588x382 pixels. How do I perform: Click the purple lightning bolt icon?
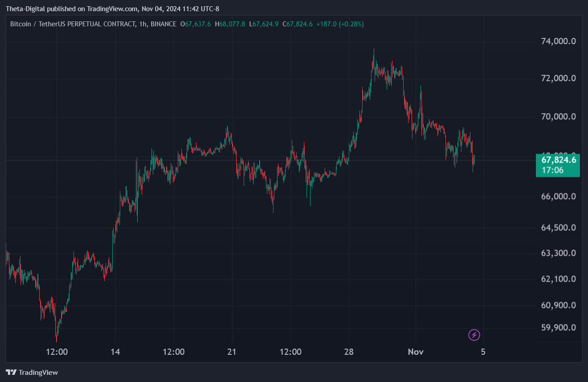(474, 335)
